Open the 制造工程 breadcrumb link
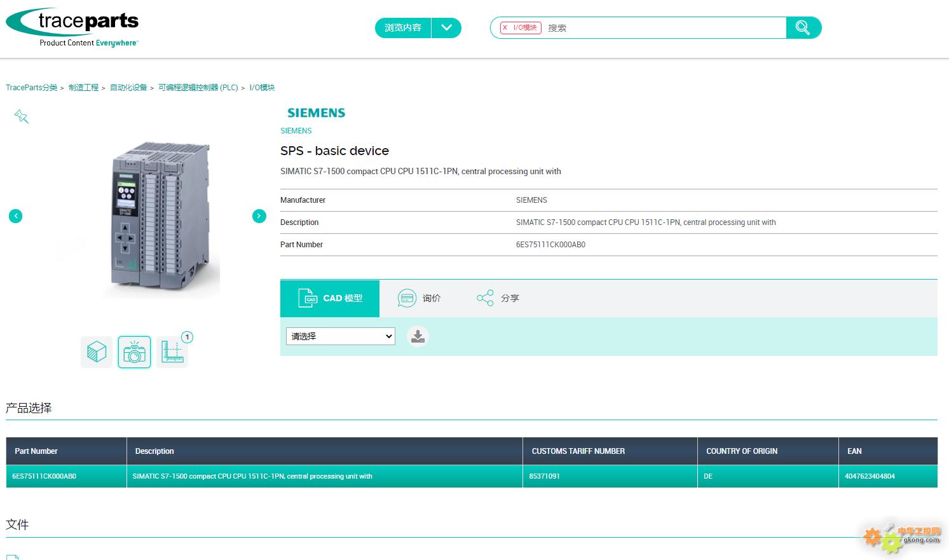Viewport: 949px width, 560px height. click(x=84, y=88)
